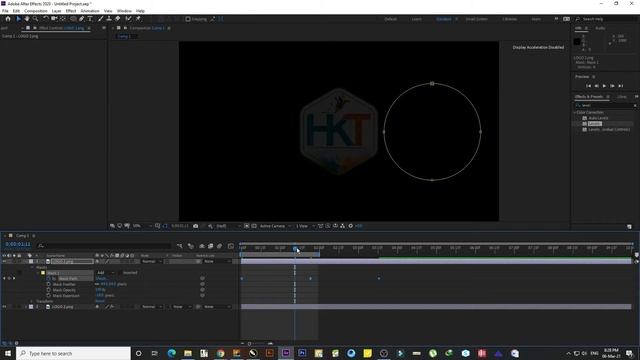Switch to the Libraries workspace
Viewport: 640px width, 360px height.
point(509,19)
